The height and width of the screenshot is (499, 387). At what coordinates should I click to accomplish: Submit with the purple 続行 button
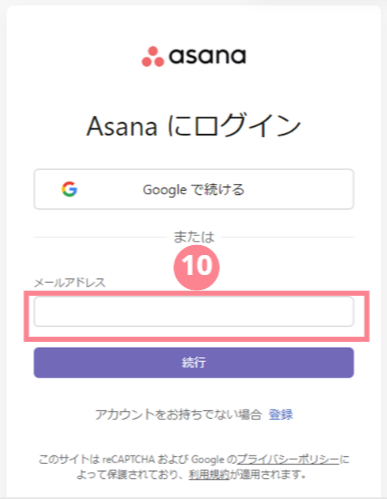click(194, 363)
